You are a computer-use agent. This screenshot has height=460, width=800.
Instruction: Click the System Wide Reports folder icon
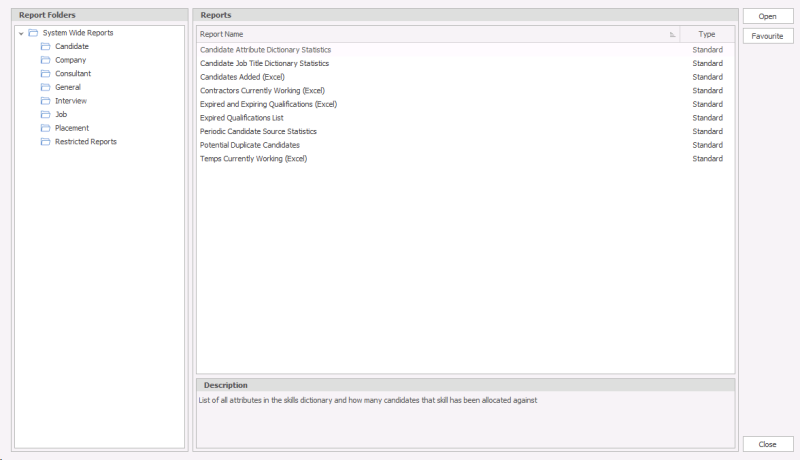pos(33,33)
